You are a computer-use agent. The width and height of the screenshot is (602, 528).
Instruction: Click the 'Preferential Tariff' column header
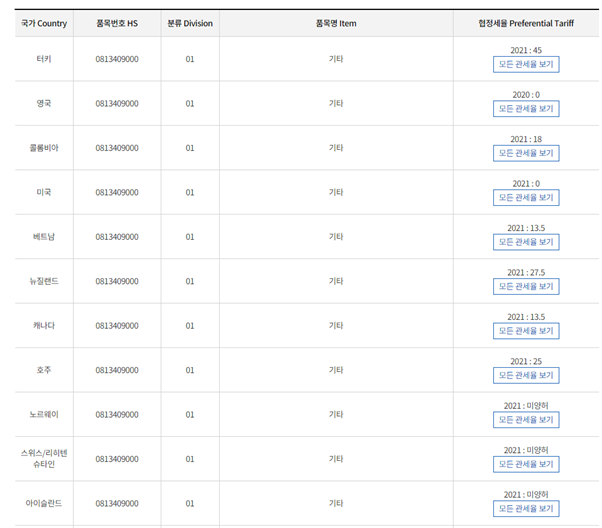tap(541, 23)
